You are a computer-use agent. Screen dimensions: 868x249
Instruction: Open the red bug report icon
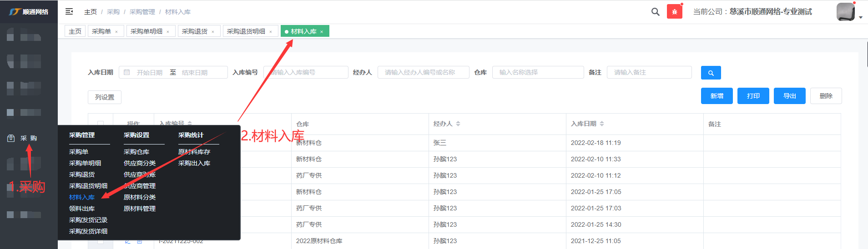click(x=674, y=12)
